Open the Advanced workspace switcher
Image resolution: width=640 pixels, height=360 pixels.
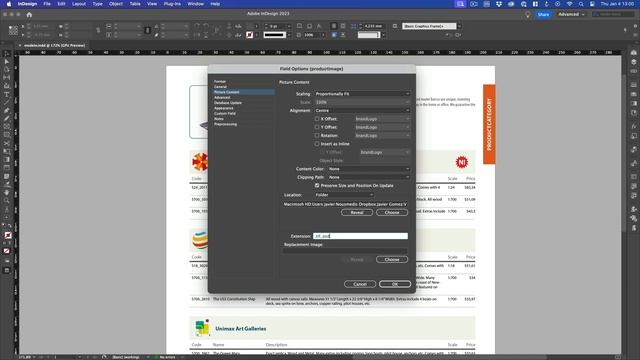pyautogui.click(x=571, y=14)
